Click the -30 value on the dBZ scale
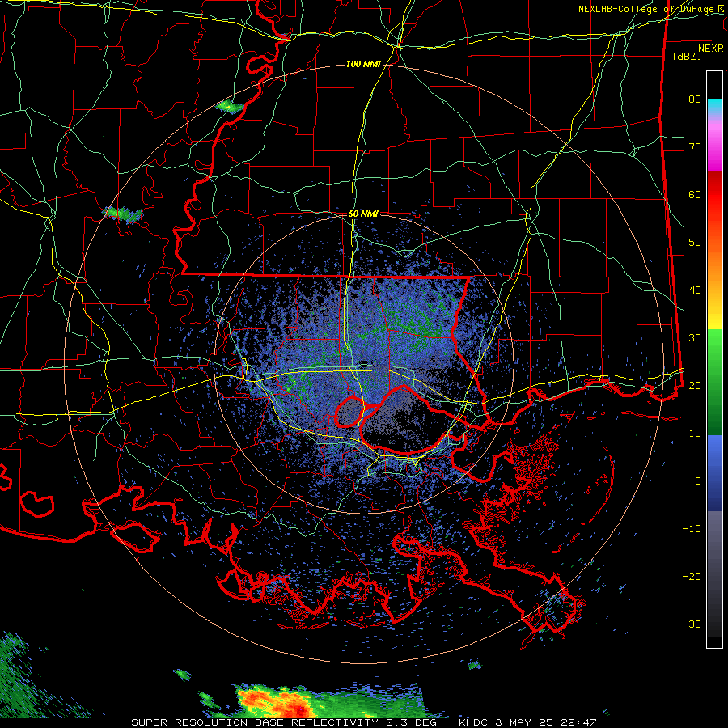This screenshot has height=728, width=728. tap(692, 624)
